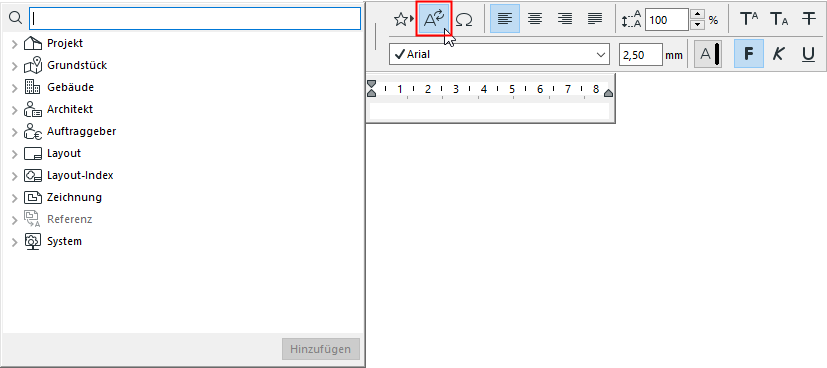Expand the Zeichnung category

point(14,198)
